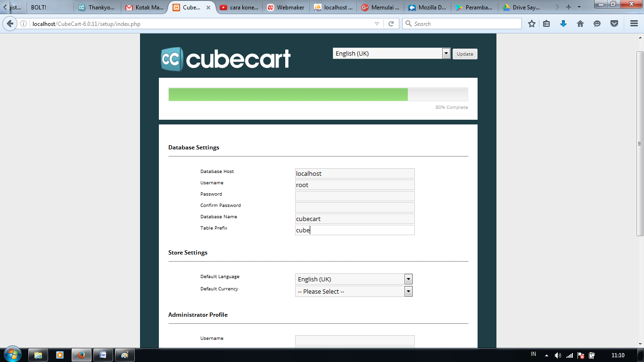Screen dimensions: 644x362
Task: Open Windows Media Player from taskbar
Action: pyautogui.click(x=60, y=355)
